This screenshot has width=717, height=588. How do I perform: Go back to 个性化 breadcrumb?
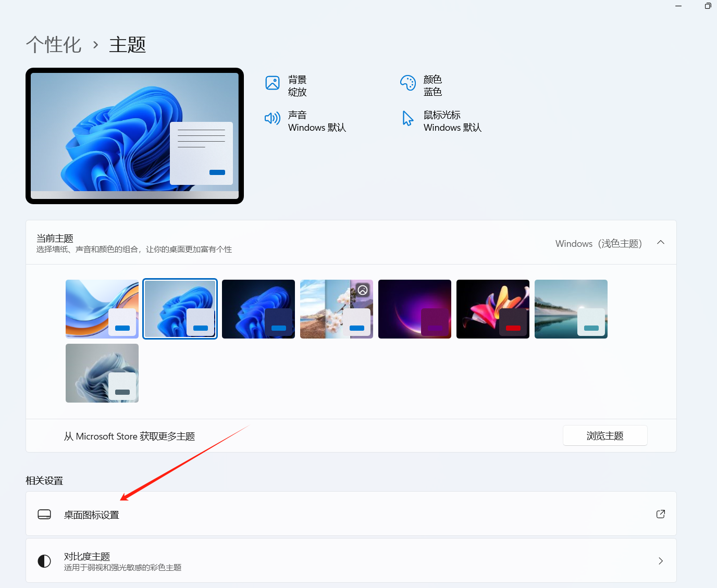point(54,45)
